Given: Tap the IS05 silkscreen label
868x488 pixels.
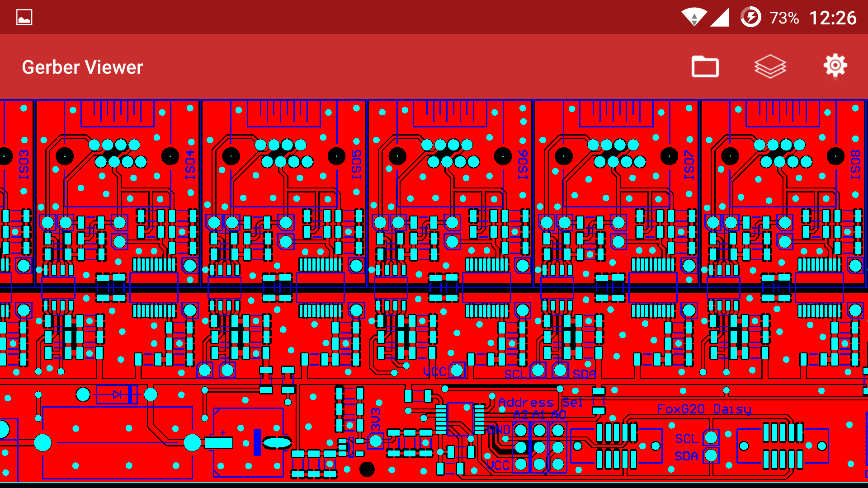Looking at the screenshot, I should click(x=357, y=164).
